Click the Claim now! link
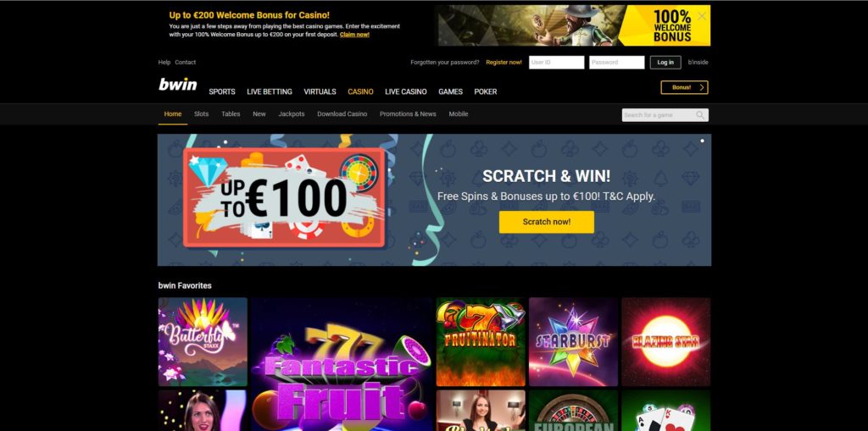 click(x=354, y=35)
